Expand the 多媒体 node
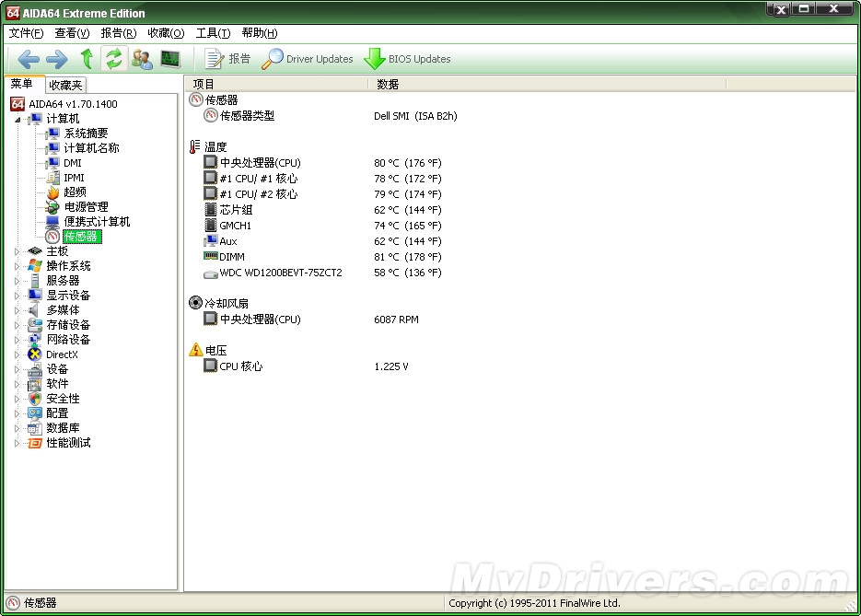The height and width of the screenshot is (616, 861). tap(17, 310)
